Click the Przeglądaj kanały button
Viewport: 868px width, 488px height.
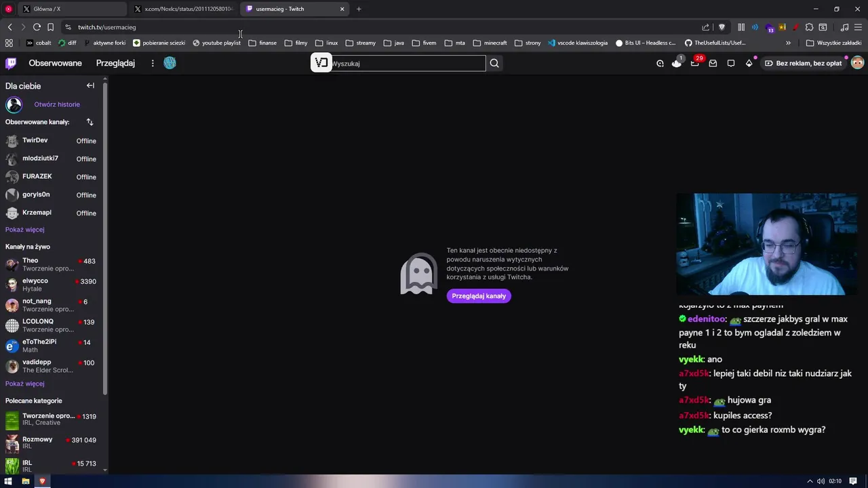click(x=479, y=296)
